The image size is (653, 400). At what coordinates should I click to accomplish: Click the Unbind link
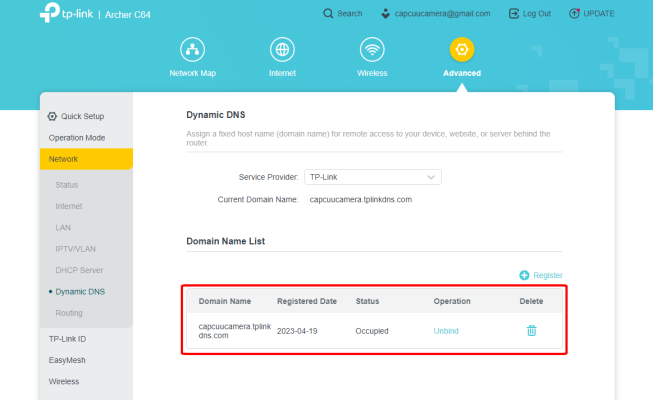point(446,331)
